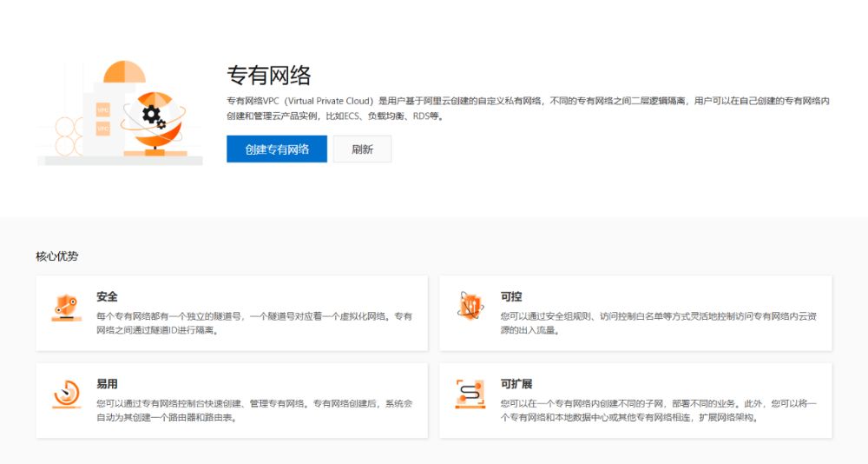Click the hand shield icon for 可控

(470, 307)
